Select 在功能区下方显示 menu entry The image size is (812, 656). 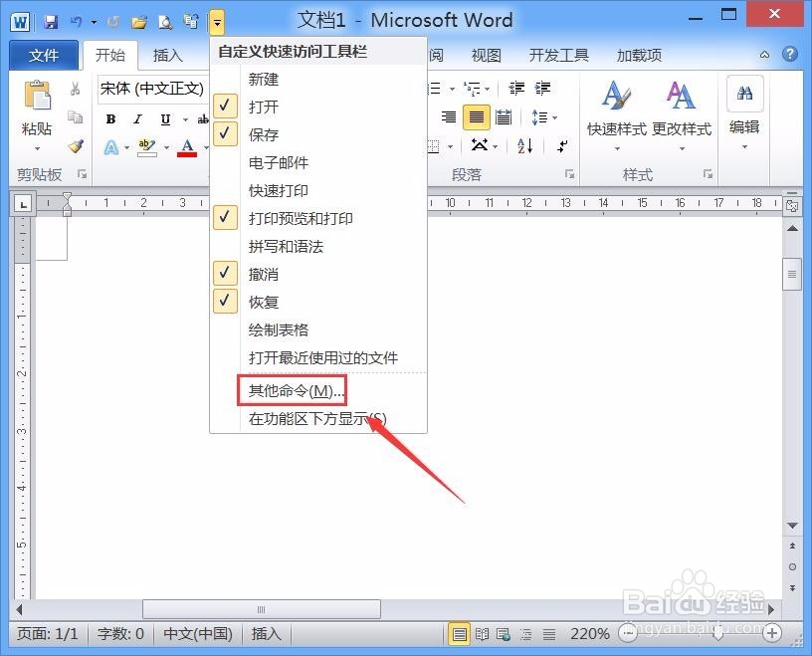pos(317,418)
